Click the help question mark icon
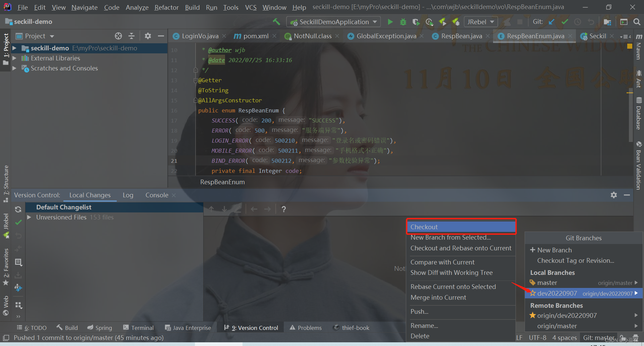Image resolution: width=644 pixels, height=346 pixels. coord(284,209)
